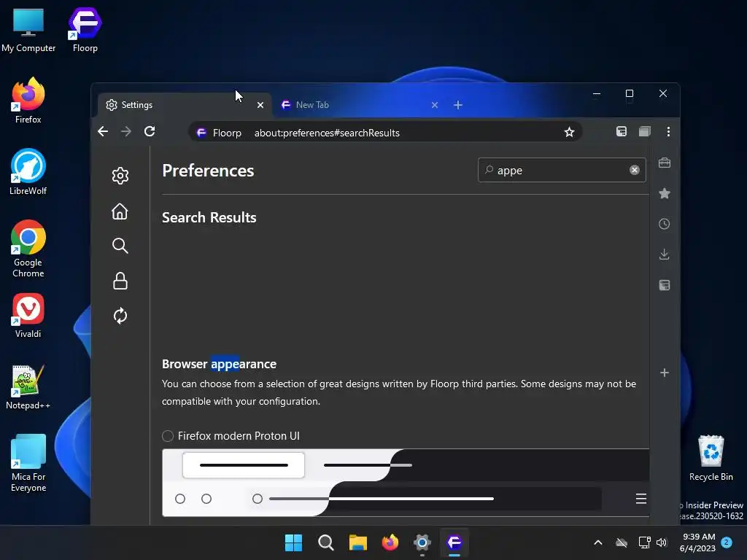Open notes panel in right sidebar
The image size is (747, 560).
(x=665, y=285)
